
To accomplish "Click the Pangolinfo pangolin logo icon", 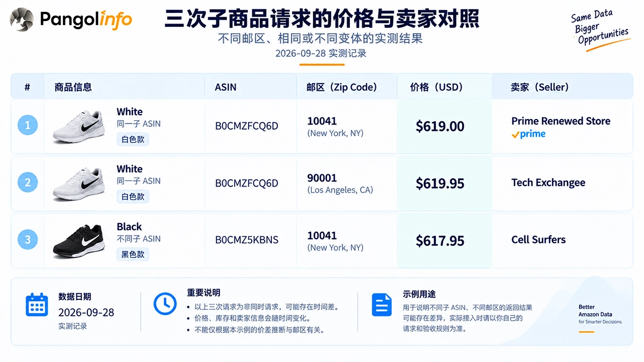I will click(22, 20).
